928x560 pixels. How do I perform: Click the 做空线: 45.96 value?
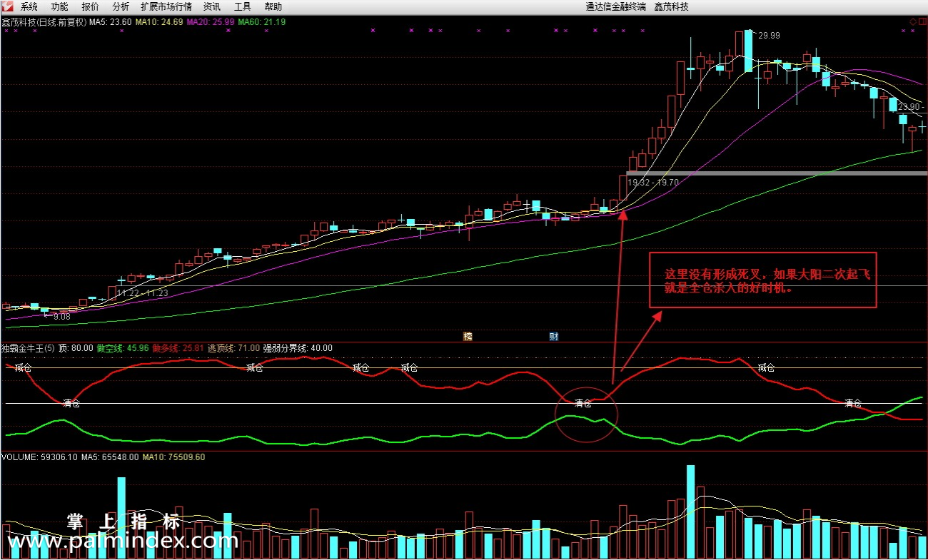[x=123, y=348]
